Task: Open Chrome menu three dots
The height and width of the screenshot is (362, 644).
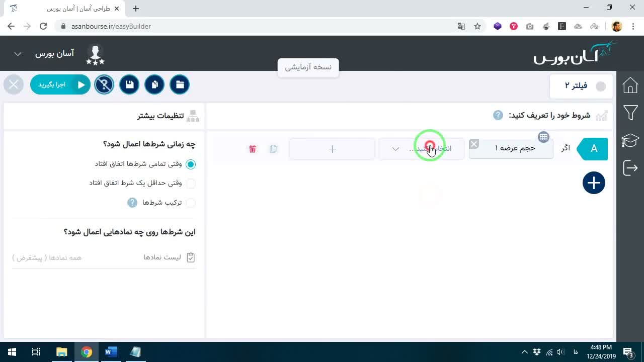Action: pos(633,26)
